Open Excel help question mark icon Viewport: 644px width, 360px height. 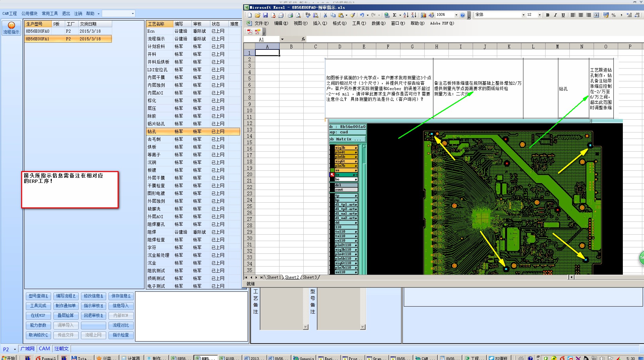(x=463, y=15)
